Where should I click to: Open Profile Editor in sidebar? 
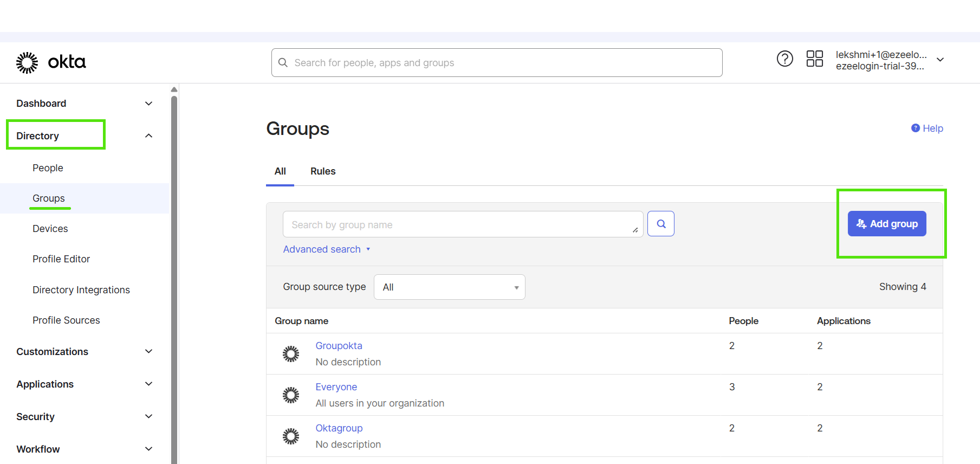[61, 259]
